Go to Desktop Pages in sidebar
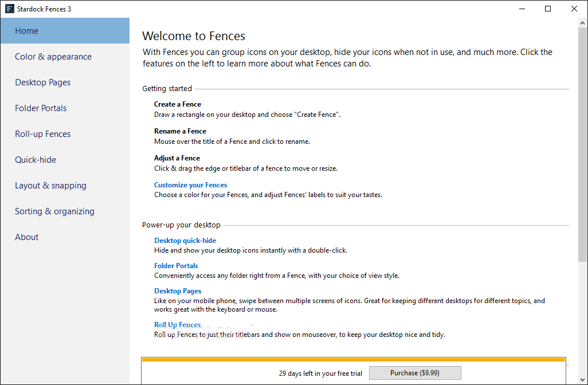Image resolution: width=588 pixels, height=385 pixels. coord(65,82)
